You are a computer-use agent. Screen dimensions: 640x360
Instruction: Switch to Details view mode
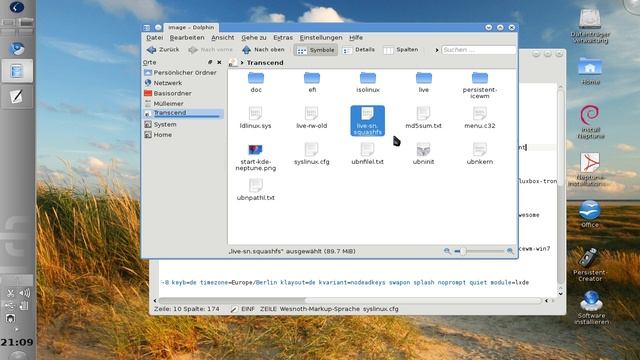click(x=359, y=50)
